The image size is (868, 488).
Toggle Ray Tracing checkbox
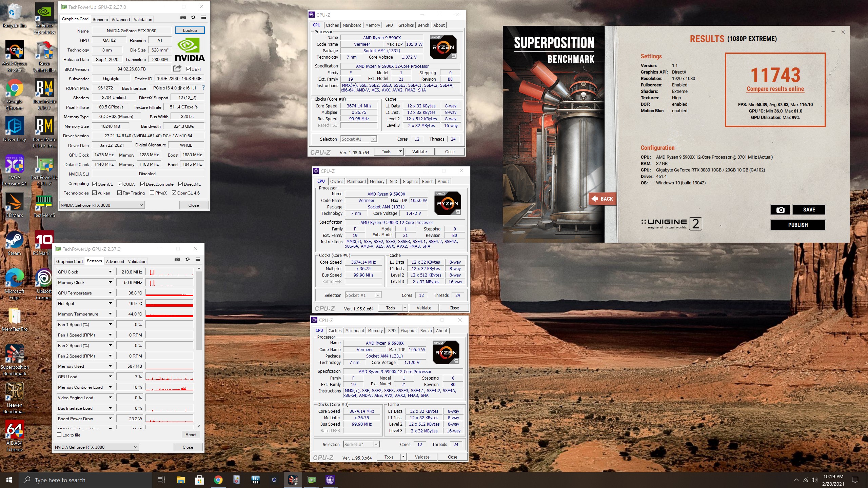[119, 193]
